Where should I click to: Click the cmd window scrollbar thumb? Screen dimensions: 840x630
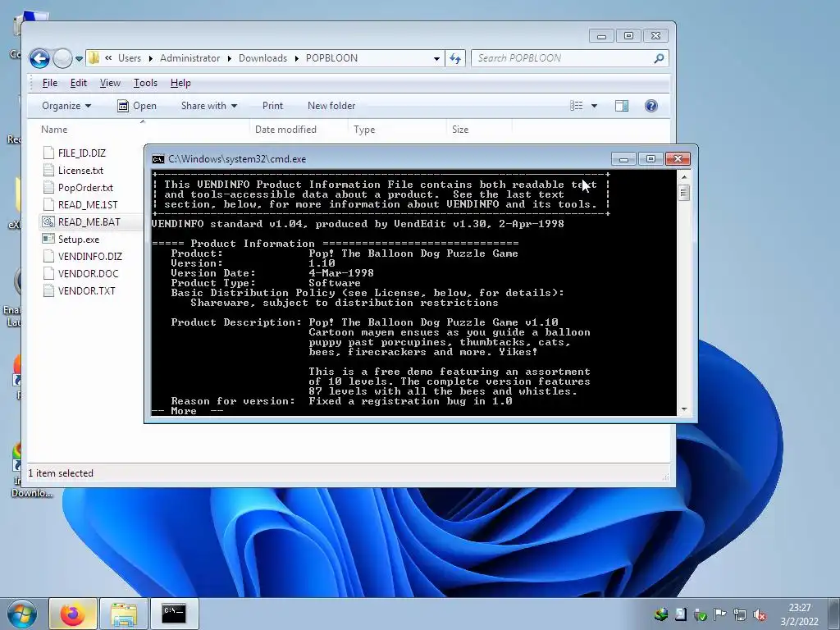(x=684, y=192)
